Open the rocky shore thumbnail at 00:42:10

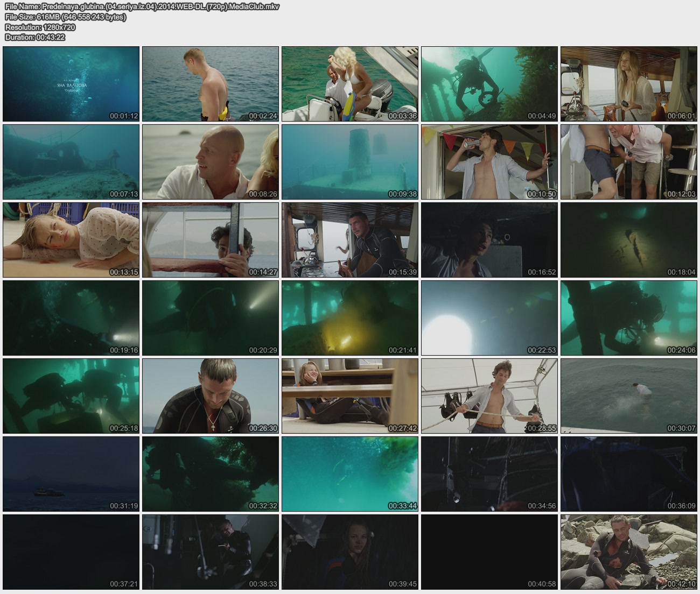coord(629,552)
